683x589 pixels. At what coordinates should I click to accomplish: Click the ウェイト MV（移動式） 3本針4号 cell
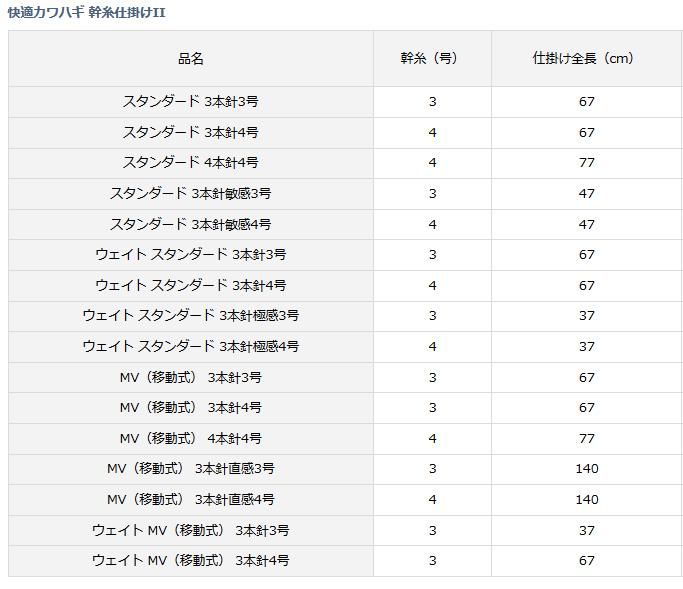(x=191, y=561)
